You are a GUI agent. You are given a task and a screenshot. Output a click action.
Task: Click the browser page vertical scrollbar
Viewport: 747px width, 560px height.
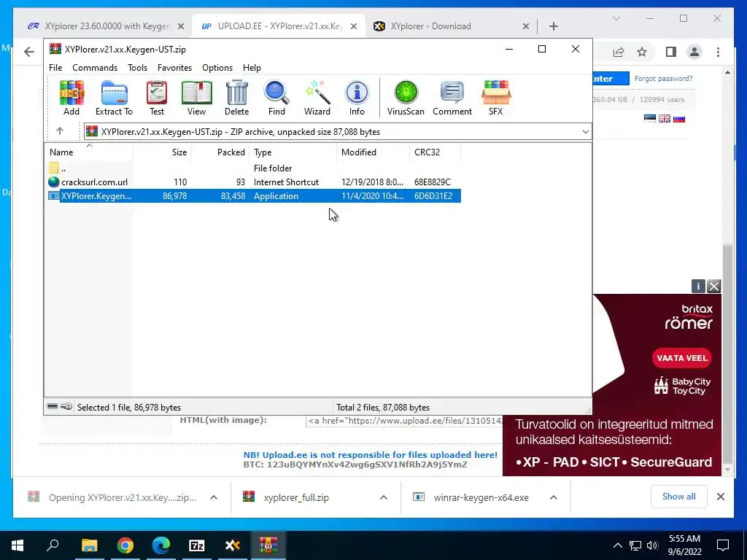pyautogui.click(x=727, y=353)
